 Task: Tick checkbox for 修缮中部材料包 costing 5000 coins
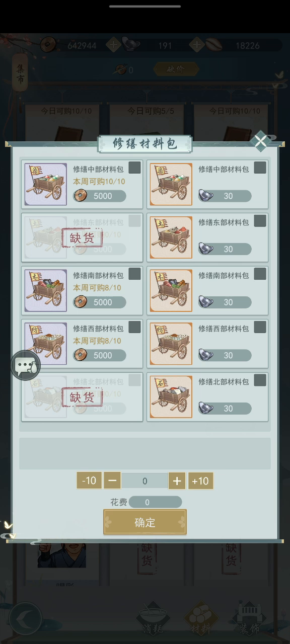coord(134,168)
